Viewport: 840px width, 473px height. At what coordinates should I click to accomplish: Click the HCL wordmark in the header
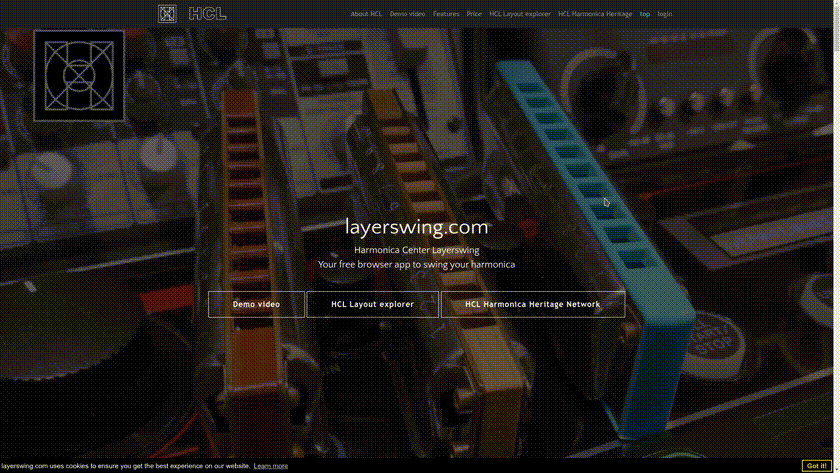coord(207,14)
